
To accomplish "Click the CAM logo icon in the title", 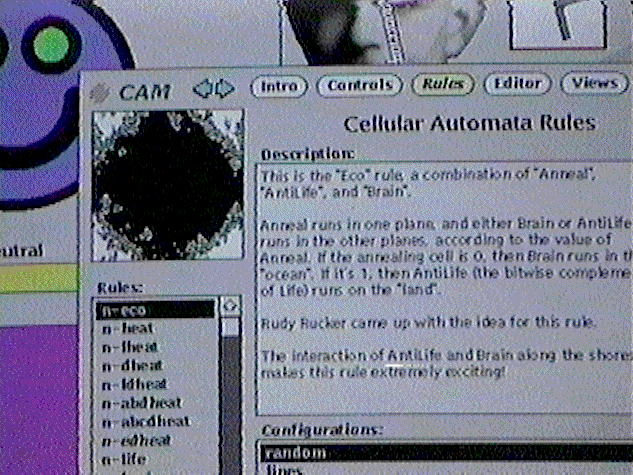I will coord(100,93).
